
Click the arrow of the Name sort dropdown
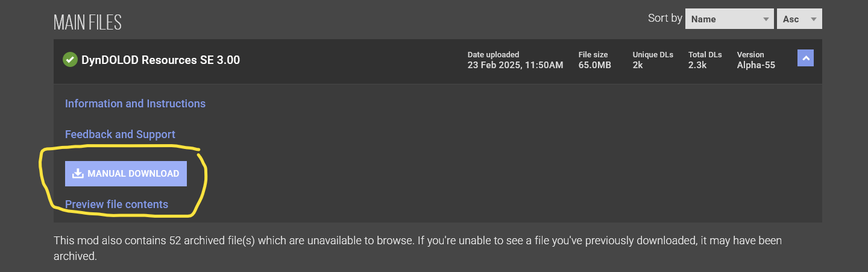(766, 19)
